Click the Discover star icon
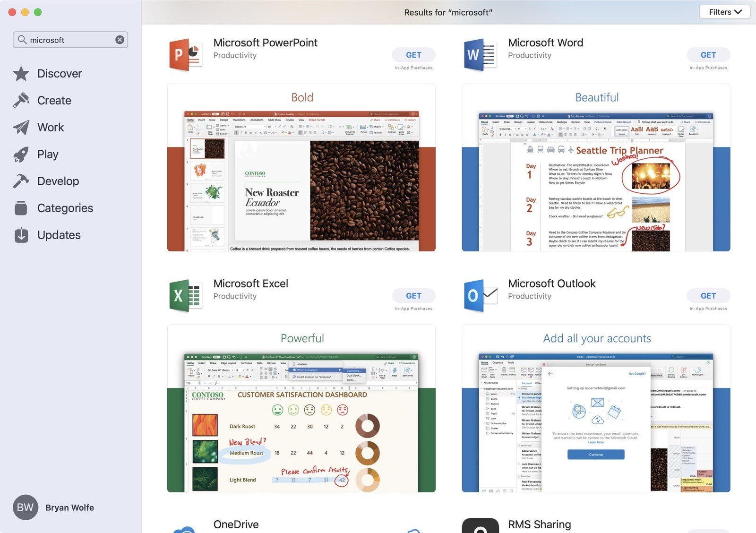756x533 pixels. click(21, 74)
